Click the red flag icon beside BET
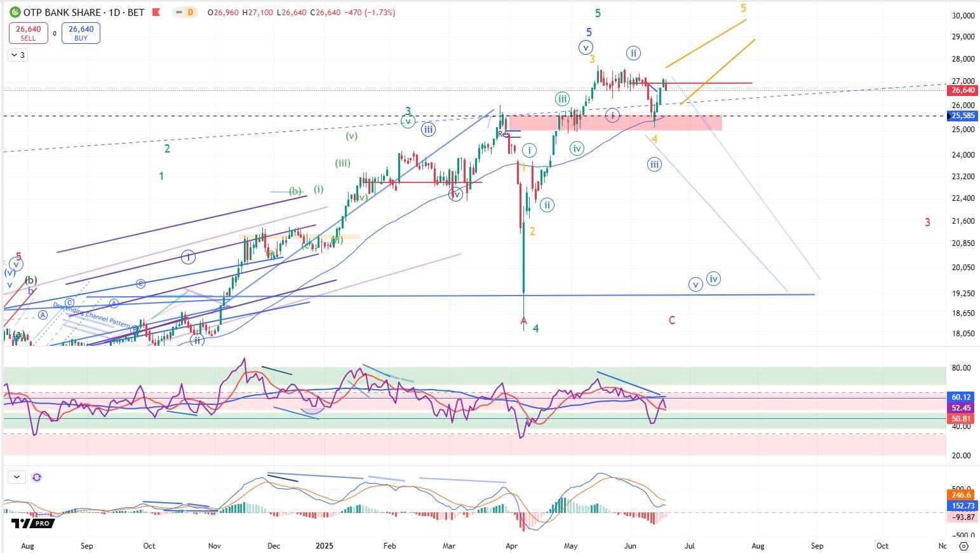The width and height of the screenshot is (980, 553). [156, 12]
